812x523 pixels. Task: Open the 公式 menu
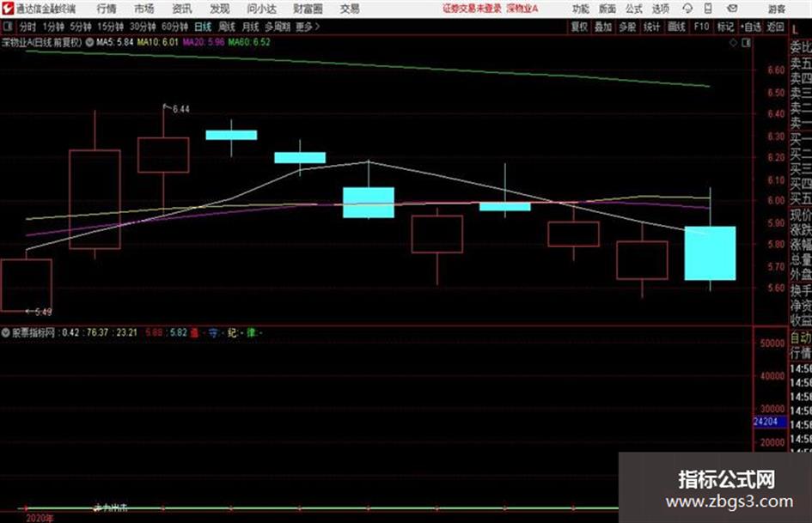coord(634,9)
